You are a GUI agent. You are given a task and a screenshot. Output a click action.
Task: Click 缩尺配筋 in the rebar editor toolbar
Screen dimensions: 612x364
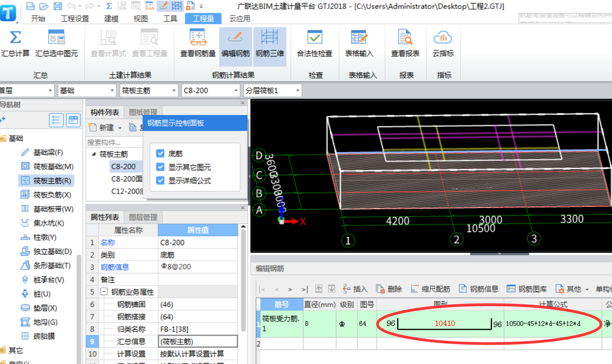[x=431, y=289]
